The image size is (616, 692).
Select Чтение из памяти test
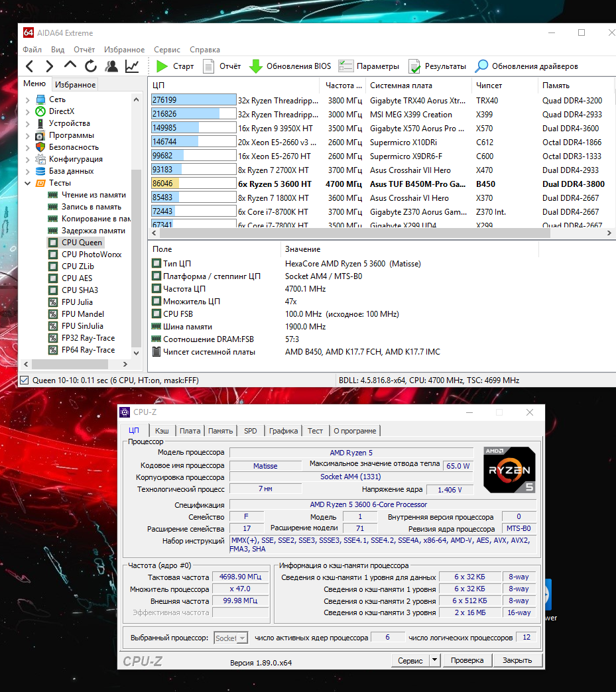click(x=87, y=195)
